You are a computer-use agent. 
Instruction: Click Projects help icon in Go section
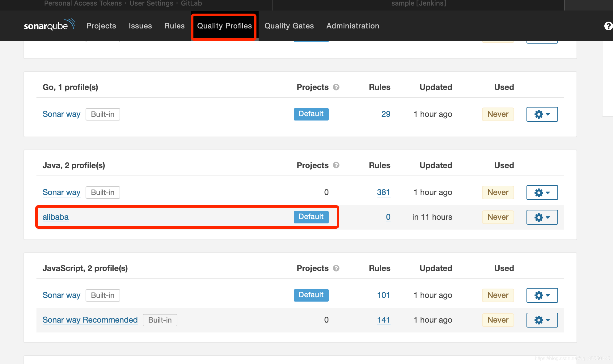pyautogui.click(x=336, y=87)
